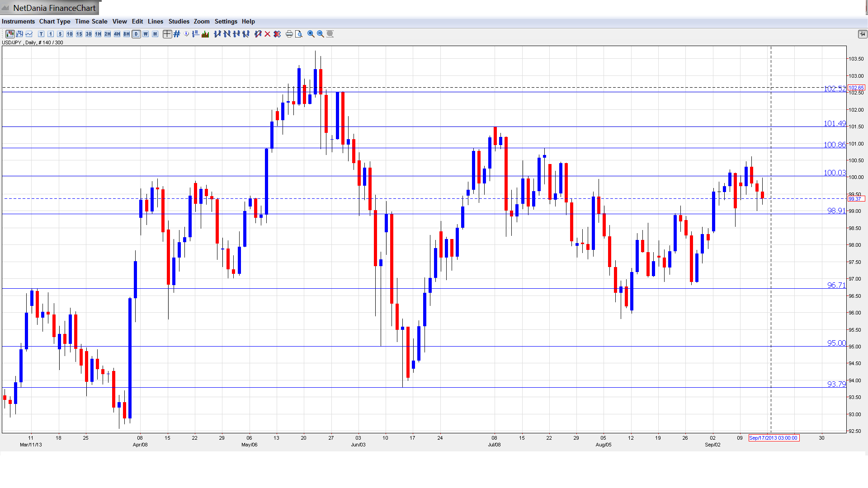Click the red X delete line icon

point(268,34)
